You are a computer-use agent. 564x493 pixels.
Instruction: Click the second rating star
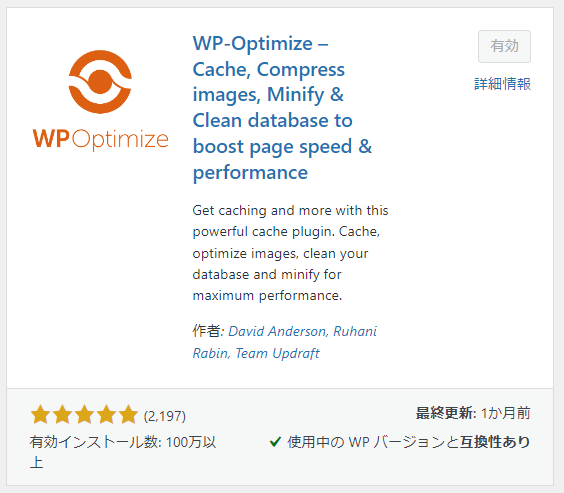click(62, 415)
